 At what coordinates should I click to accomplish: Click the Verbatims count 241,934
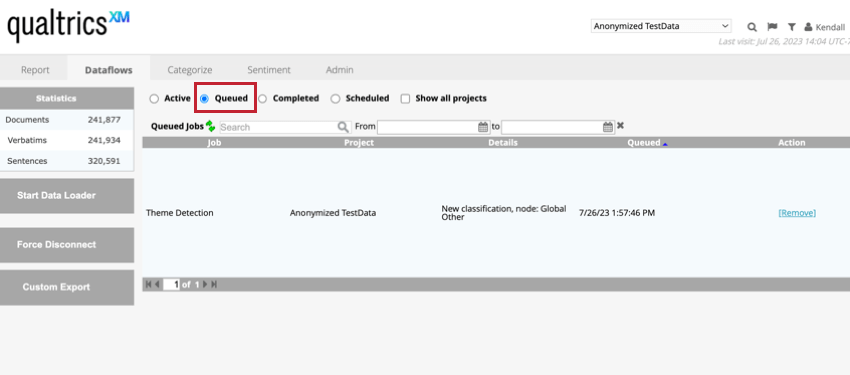tap(104, 140)
